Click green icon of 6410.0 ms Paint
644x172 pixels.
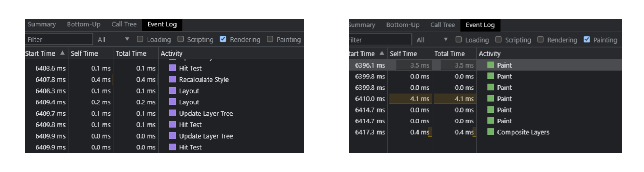point(490,98)
